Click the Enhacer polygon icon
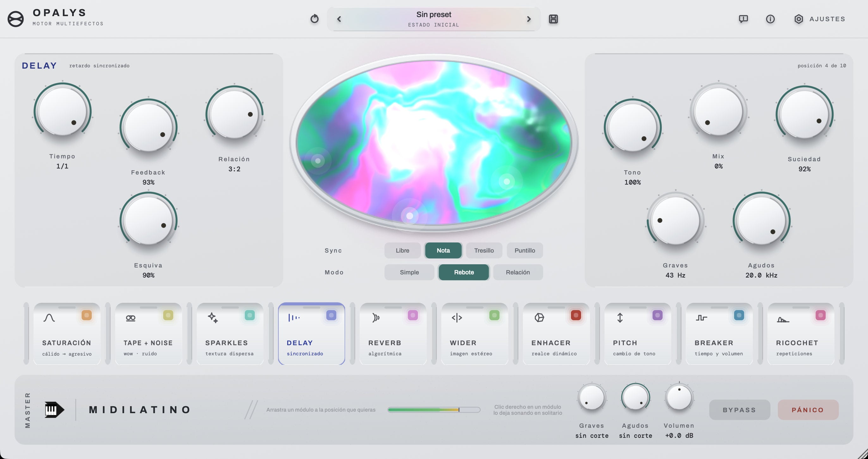 (x=539, y=318)
